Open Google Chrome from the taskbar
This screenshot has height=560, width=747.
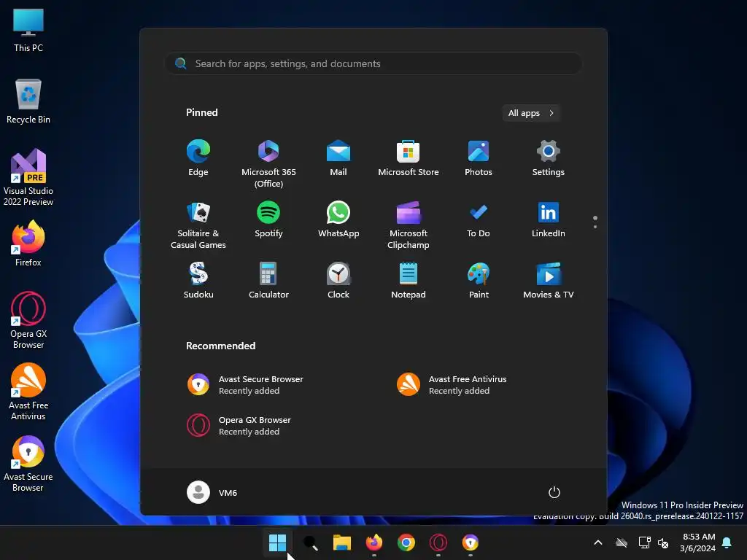[x=406, y=542]
